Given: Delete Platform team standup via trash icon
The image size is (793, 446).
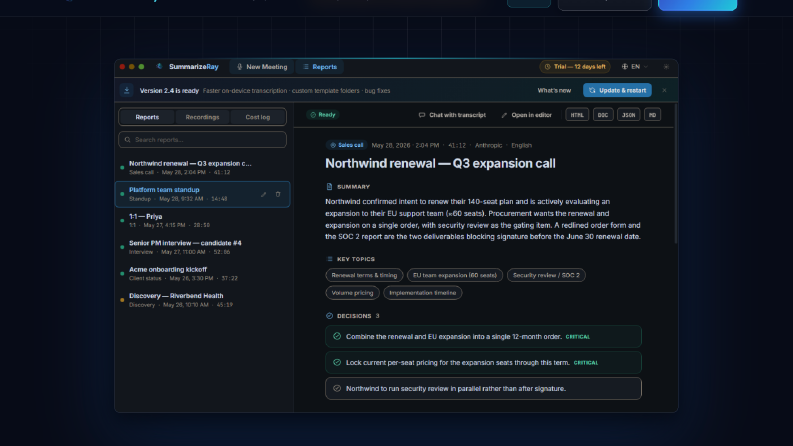Looking at the screenshot, I should point(278,194).
